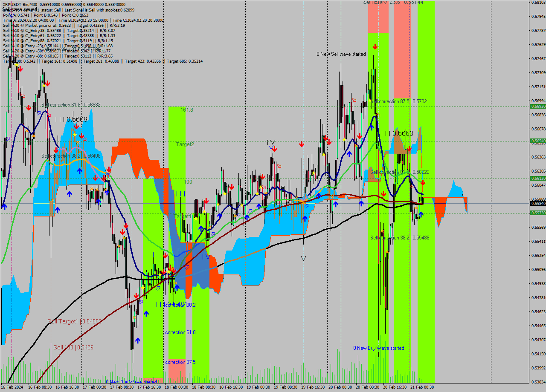Click the '19 Feb 00:30' time axis label
The width and height of the screenshot is (546, 392).
coord(258,387)
